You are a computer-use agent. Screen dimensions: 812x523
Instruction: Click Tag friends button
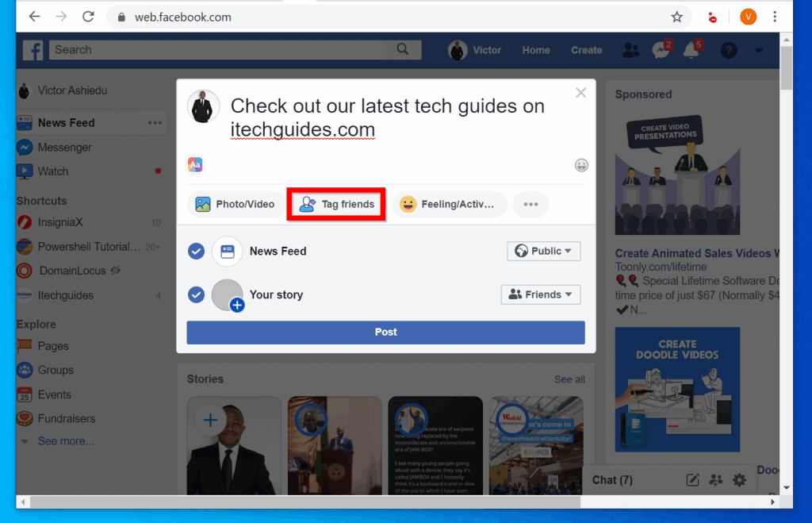click(336, 204)
